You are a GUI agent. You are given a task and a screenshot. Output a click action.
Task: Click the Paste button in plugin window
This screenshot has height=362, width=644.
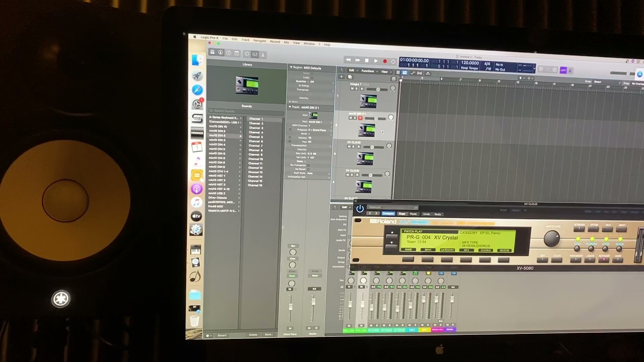pos(413,214)
